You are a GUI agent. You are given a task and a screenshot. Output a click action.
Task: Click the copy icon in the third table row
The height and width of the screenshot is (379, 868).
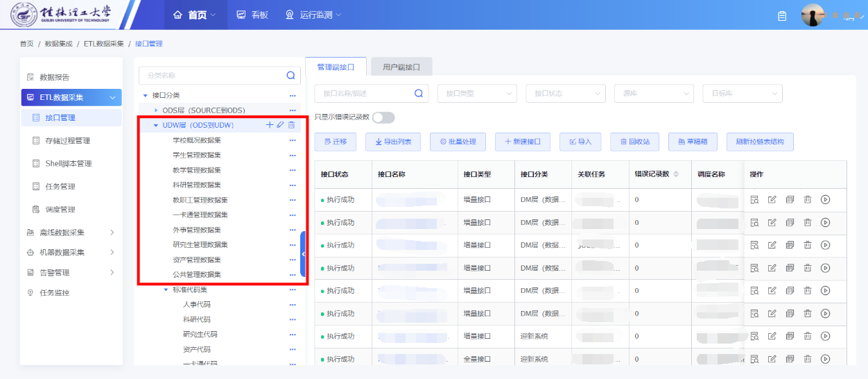790,245
